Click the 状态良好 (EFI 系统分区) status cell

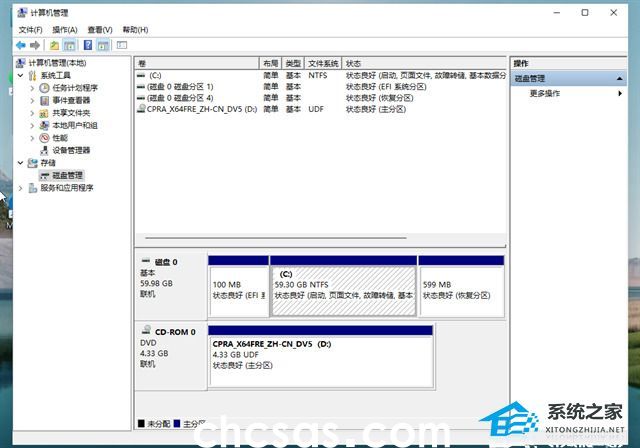pos(386,86)
